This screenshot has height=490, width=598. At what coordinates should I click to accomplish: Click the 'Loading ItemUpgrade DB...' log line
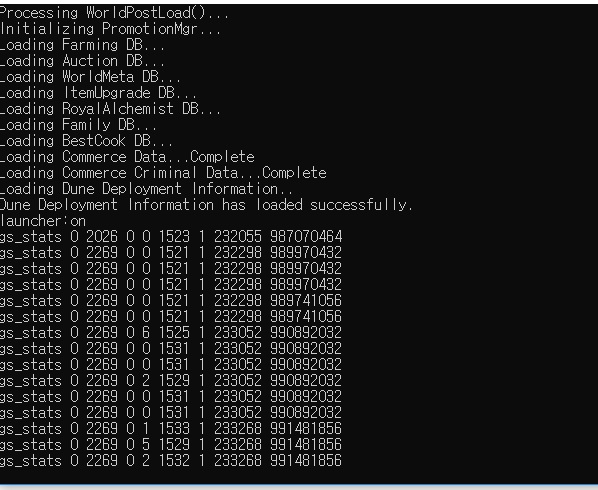tap(98, 93)
